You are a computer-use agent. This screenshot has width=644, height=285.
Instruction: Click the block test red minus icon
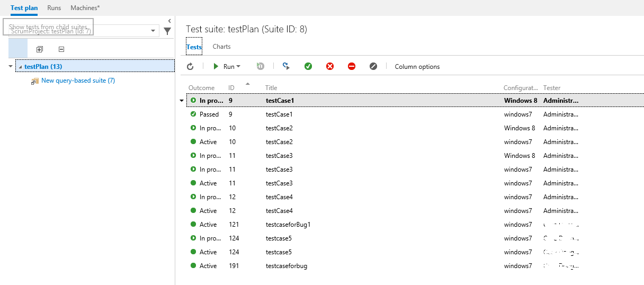tap(352, 66)
